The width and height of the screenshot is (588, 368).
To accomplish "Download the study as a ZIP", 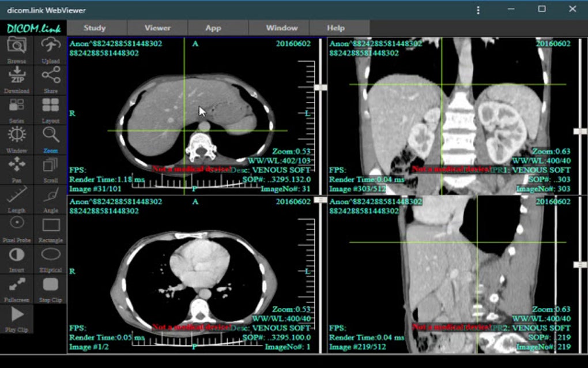I will click(16, 76).
